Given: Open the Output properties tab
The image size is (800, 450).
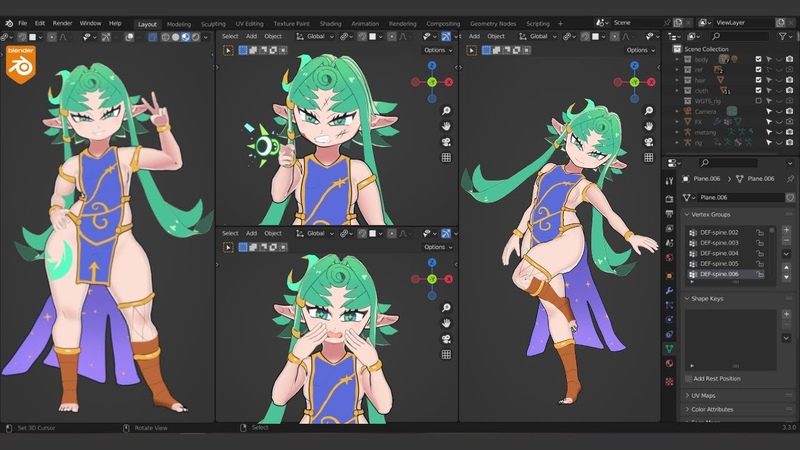Looking at the screenshot, I should pos(669,213).
